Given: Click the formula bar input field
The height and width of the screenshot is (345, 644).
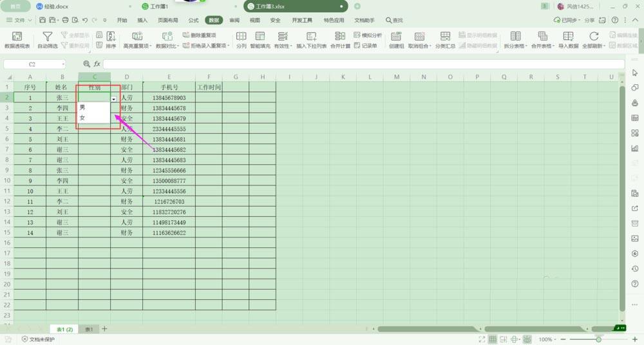Looking at the screenshot, I should click(364, 64).
